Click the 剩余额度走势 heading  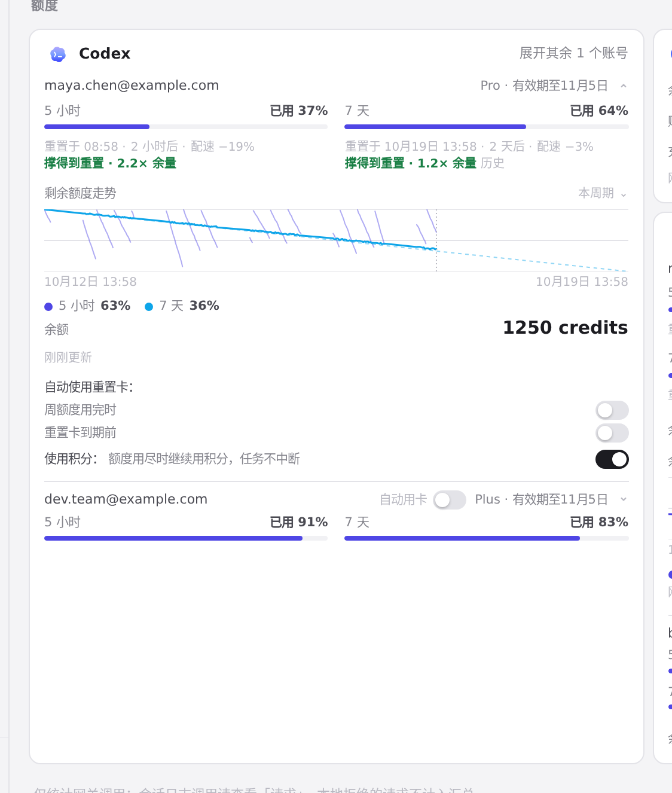(80, 193)
